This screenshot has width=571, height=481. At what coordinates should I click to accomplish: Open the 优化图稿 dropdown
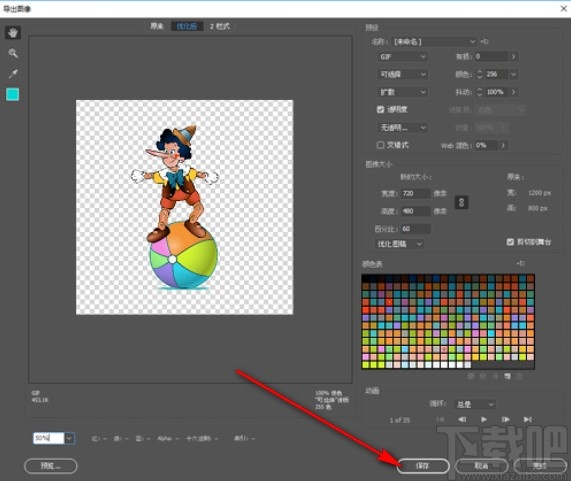tap(399, 244)
